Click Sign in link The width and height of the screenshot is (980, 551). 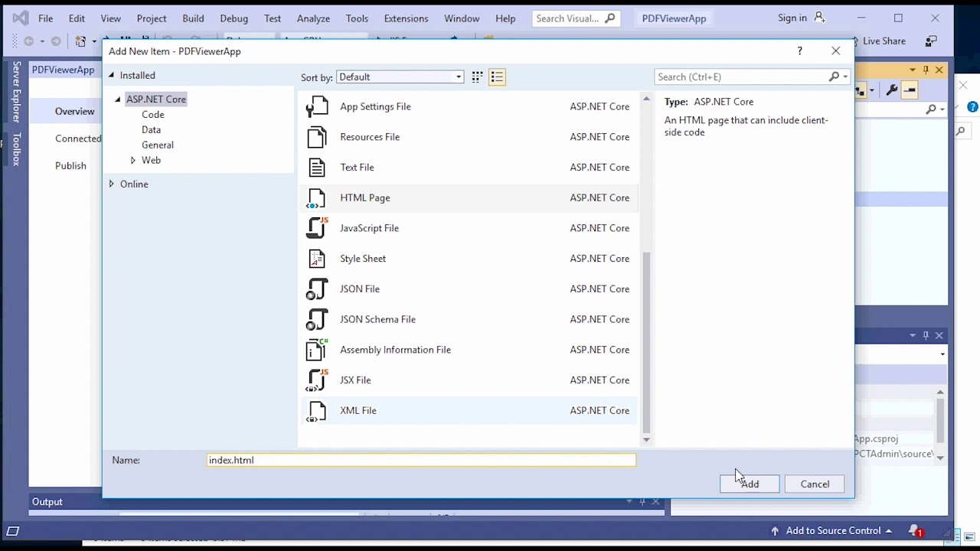(x=792, y=18)
